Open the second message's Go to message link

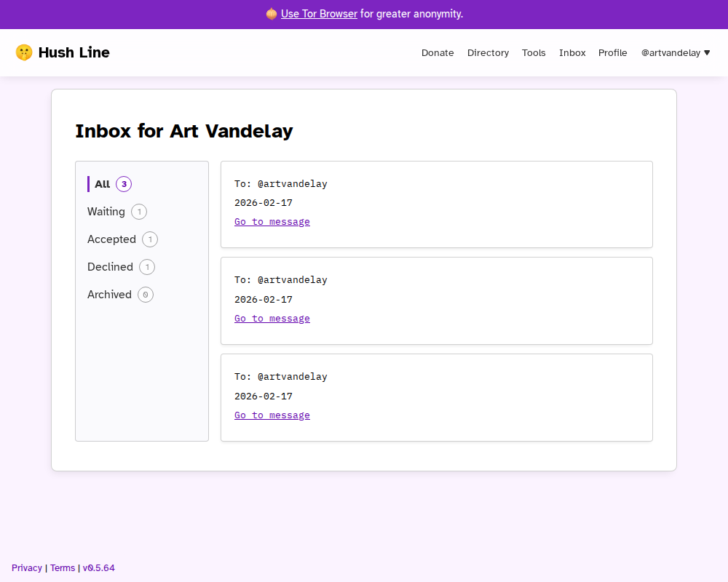pos(272,319)
